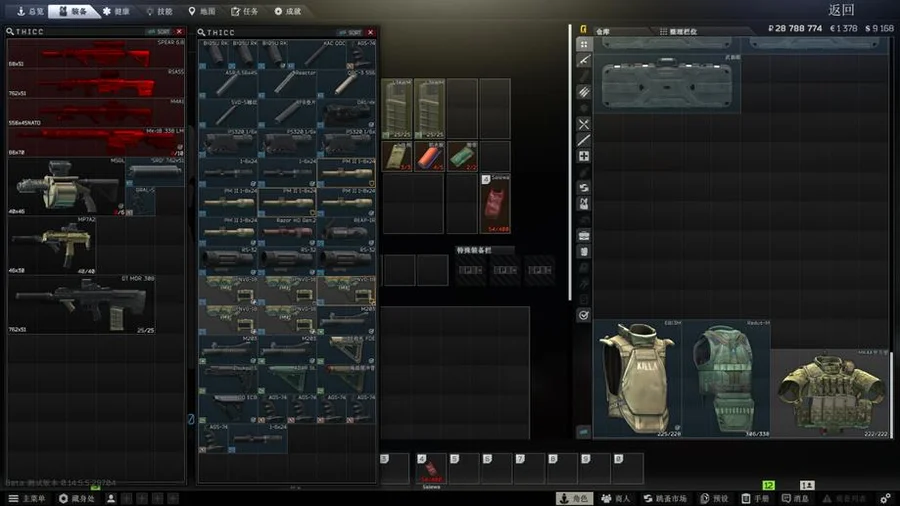Toggle the all-items grid filter in stash

[x=584, y=44]
